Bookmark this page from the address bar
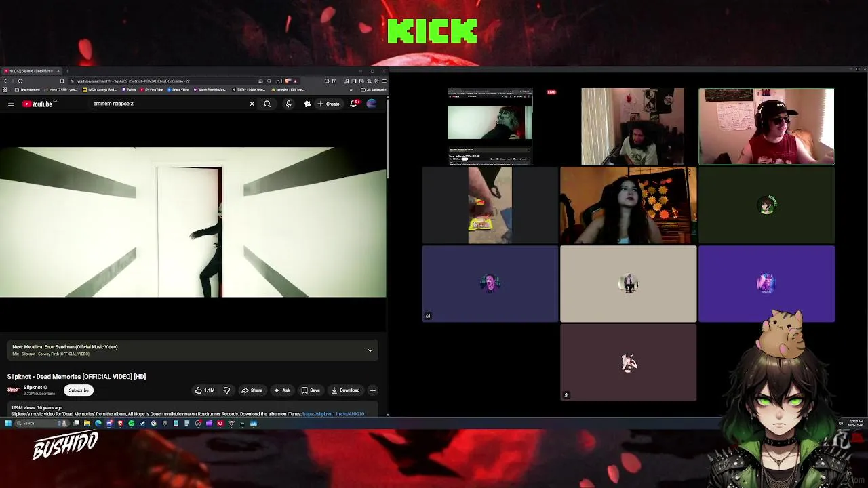Image resolution: width=868 pixels, height=488 pixels. tap(62, 81)
